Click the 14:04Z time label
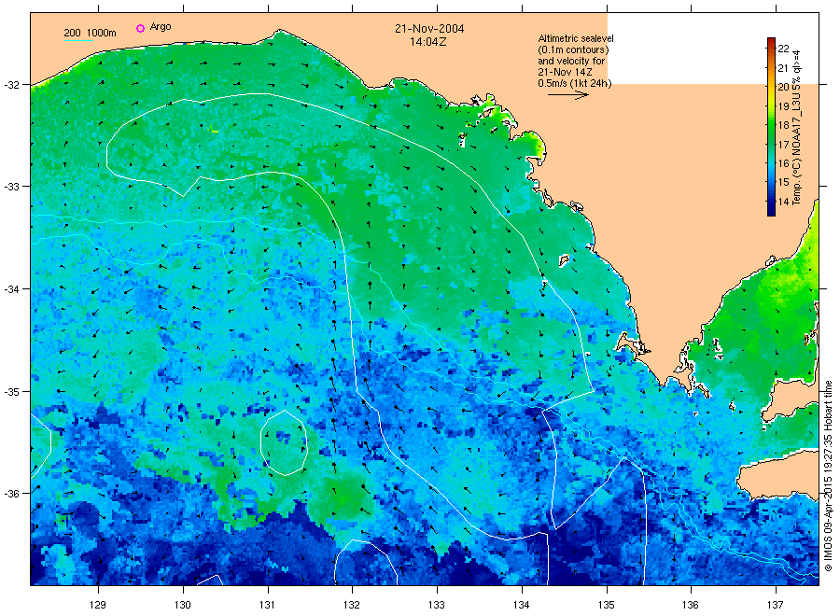 pyautogui.click(x=428, y=42)
